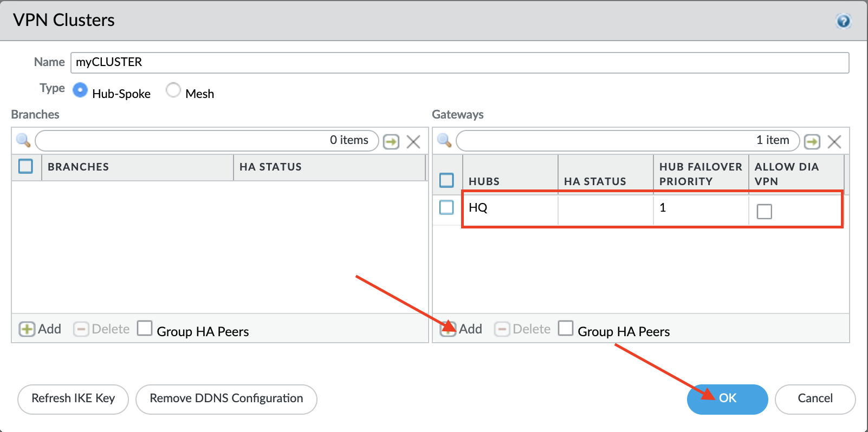Click OK to save the cluster
The image size is (868, 432).
point(727,399)
